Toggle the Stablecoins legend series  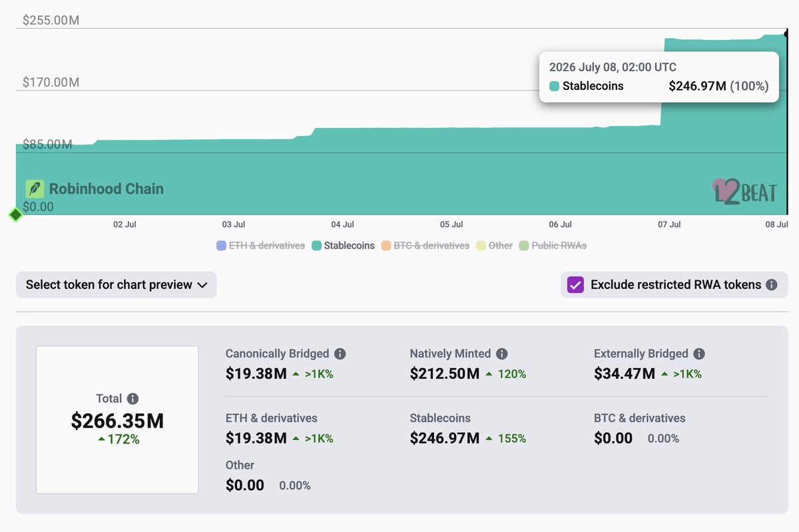(x=343, y=246)
